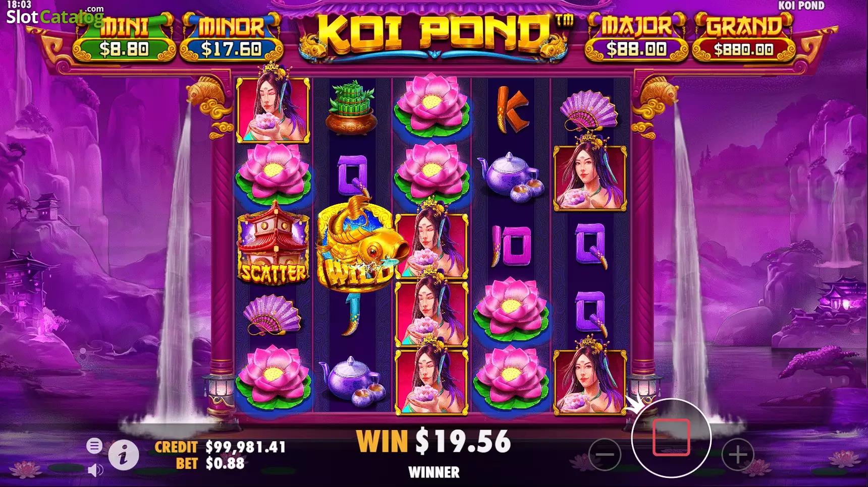Stop the spin using the red square button

pos(671,438)
